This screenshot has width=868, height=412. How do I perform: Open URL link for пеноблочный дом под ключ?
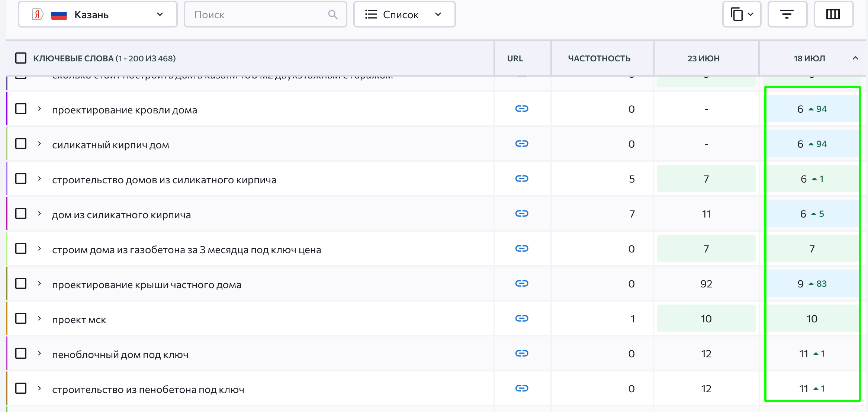(x=522, y=353)
